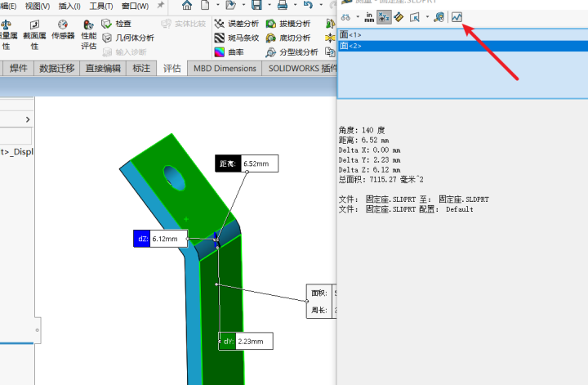Switch to the 数据迁移 tab
Image resolution: width=588 pixels, height=385 pixels.
click(56, 69)
